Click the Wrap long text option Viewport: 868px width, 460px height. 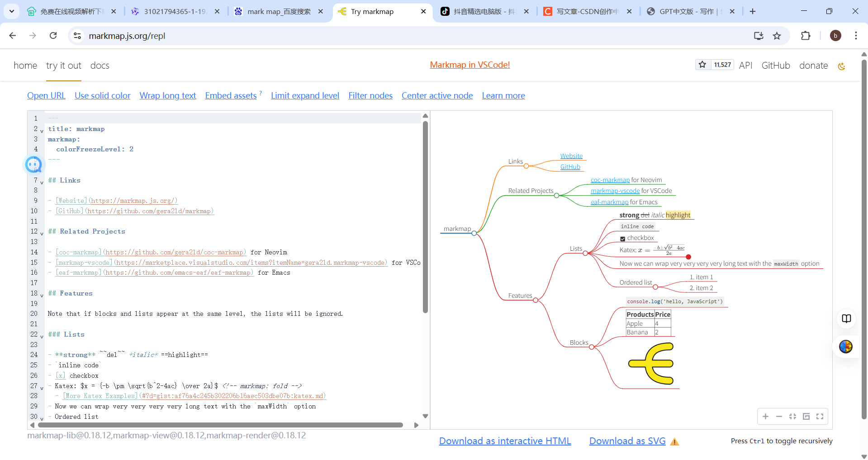[168, 95]
